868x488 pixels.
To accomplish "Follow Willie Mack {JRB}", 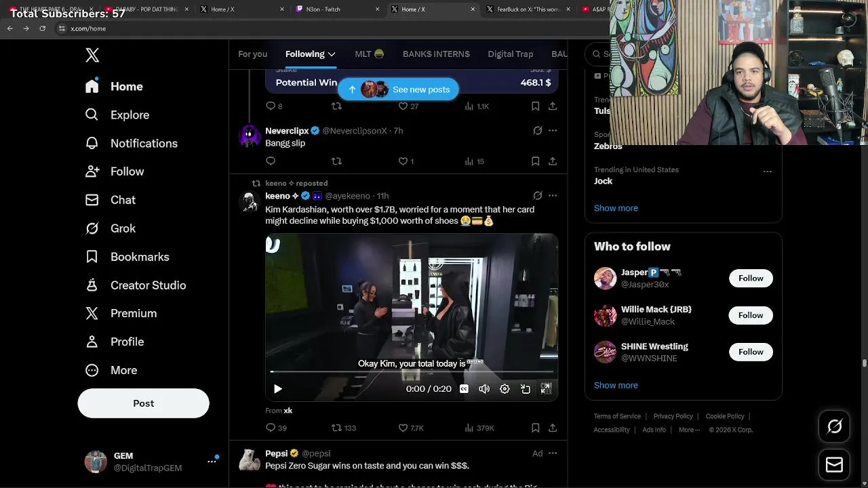I will [x=751, y=315].
